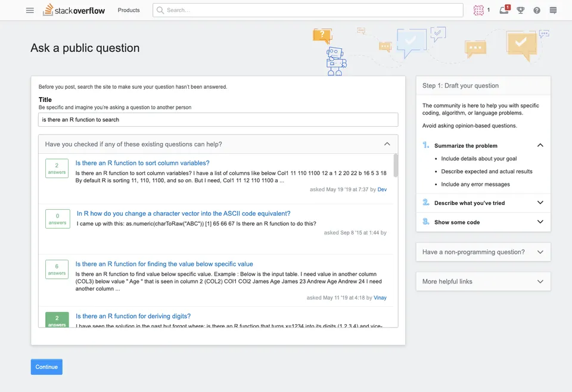Click the 'Ask a public question' heading

tap(85, 48)
